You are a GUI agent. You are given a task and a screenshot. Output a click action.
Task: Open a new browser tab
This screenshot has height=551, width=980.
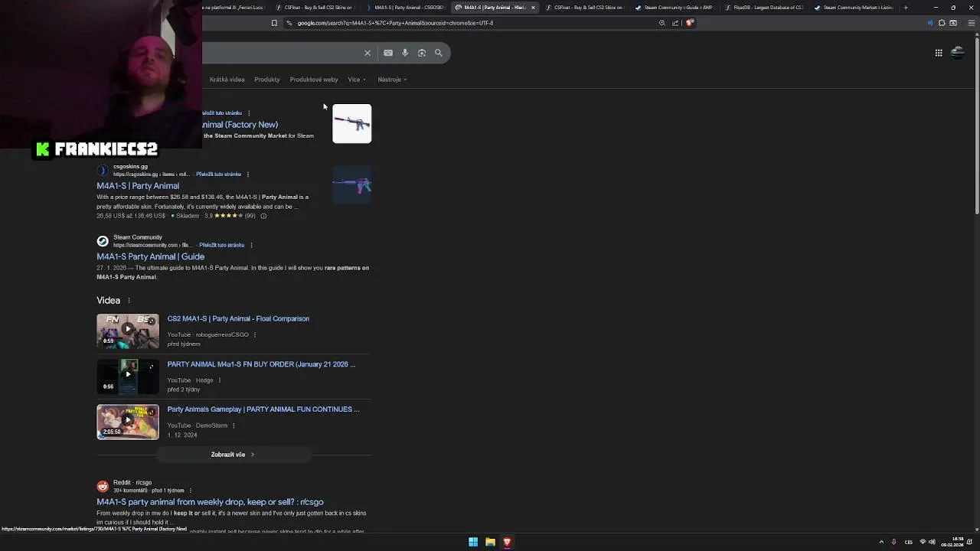pos(906,8)
